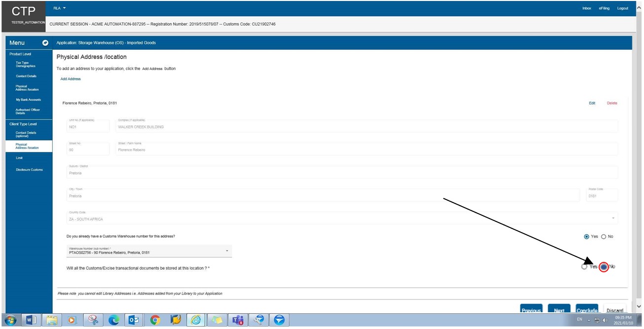Open the eFiling link

[x=604, y=8]
